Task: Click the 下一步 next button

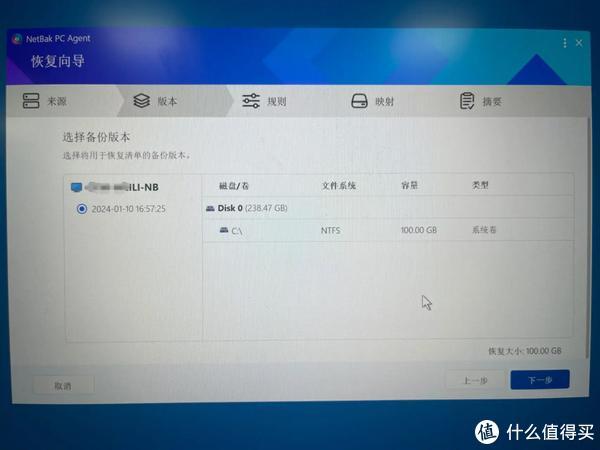Action: tap(540, 380)
